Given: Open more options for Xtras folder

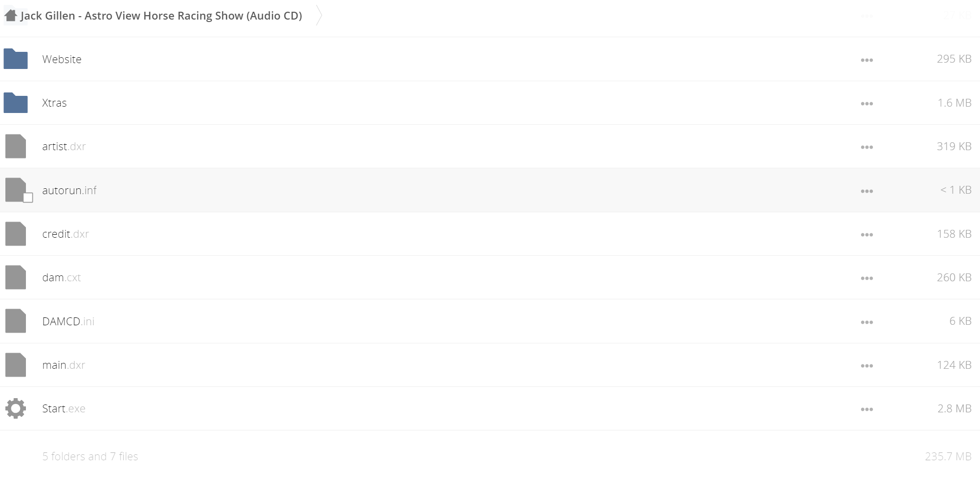Looking at the screenshot, I should (866, 104).
